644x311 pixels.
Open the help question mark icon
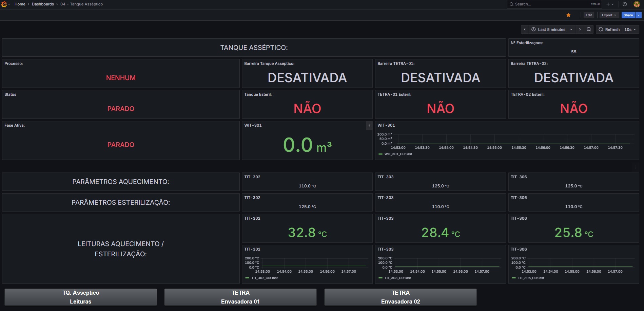pyautogui.click(x=624, y=4)
